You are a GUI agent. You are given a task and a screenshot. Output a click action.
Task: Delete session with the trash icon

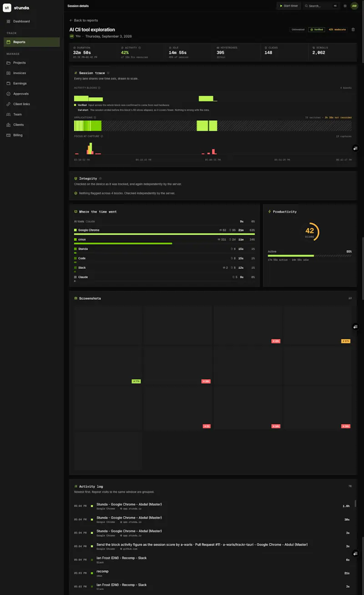353,30
